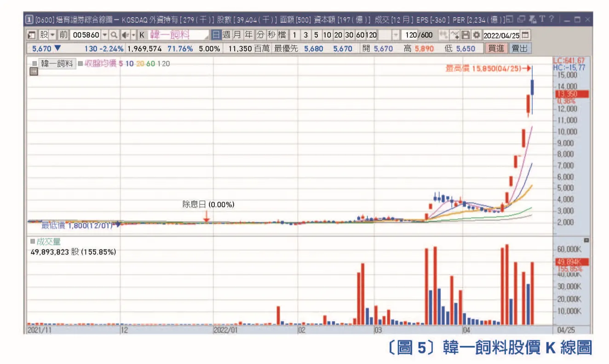Click the add indicator line icon

click(x=454, y=35)
